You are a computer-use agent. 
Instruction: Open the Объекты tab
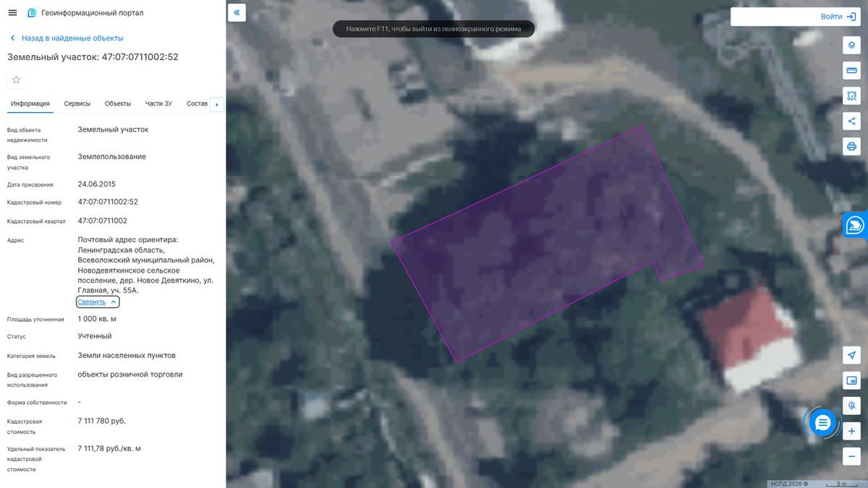click(x=118, y=103)
